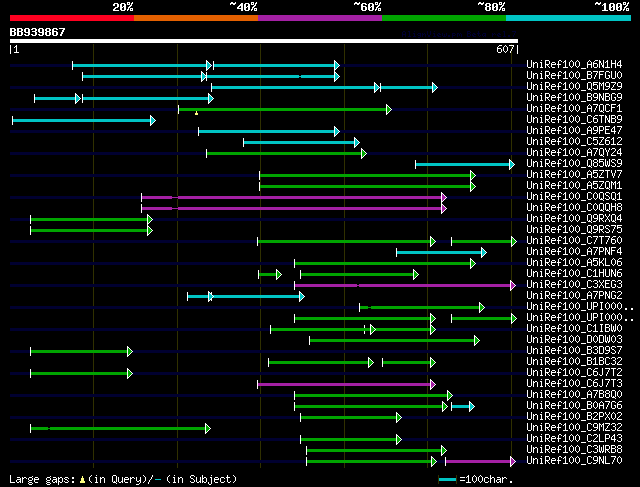The width and height of the screenshot is (640, 487).
Task: Click the cyan alignment bar in the C6TNB9 row
Action: pos(84,120)
